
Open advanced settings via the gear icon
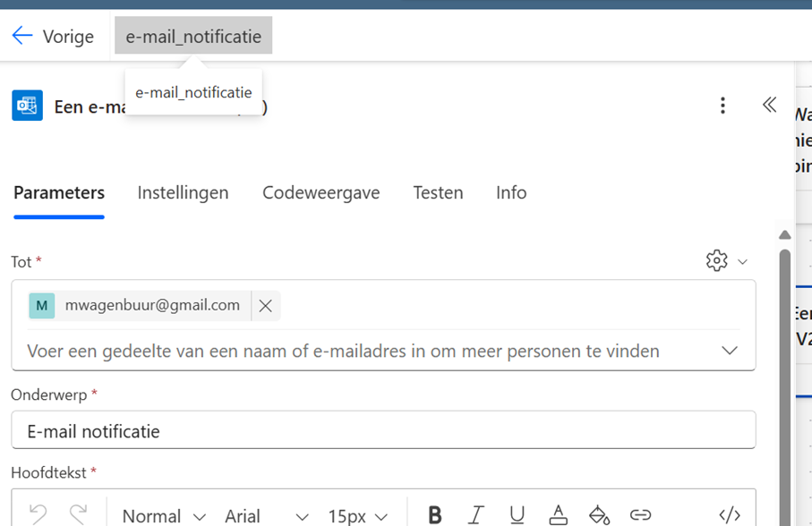[716, 260]
